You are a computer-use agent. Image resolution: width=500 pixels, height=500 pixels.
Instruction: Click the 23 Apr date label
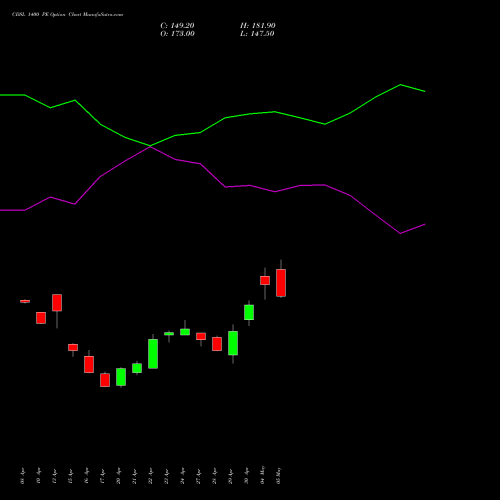(167, 476)
